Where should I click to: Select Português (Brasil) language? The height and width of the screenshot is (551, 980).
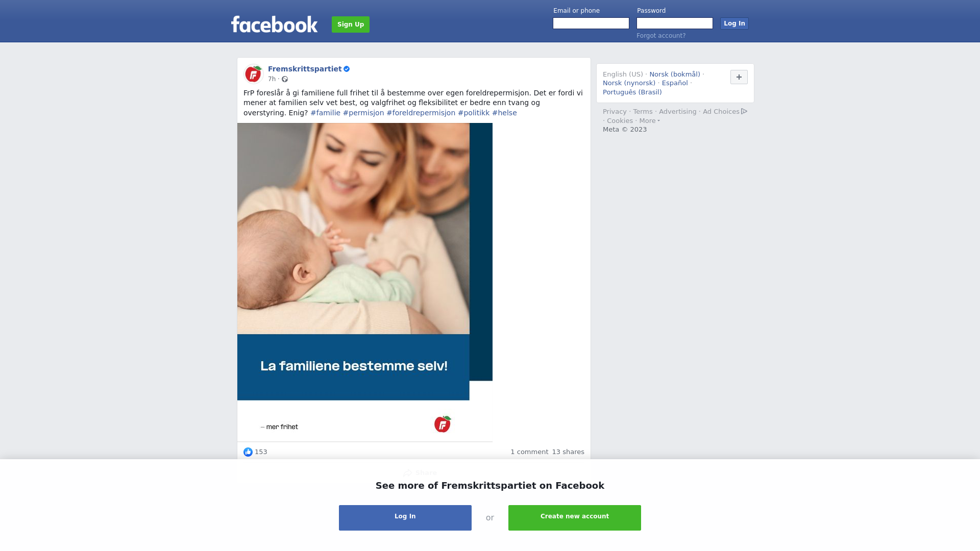pos(632,92)
